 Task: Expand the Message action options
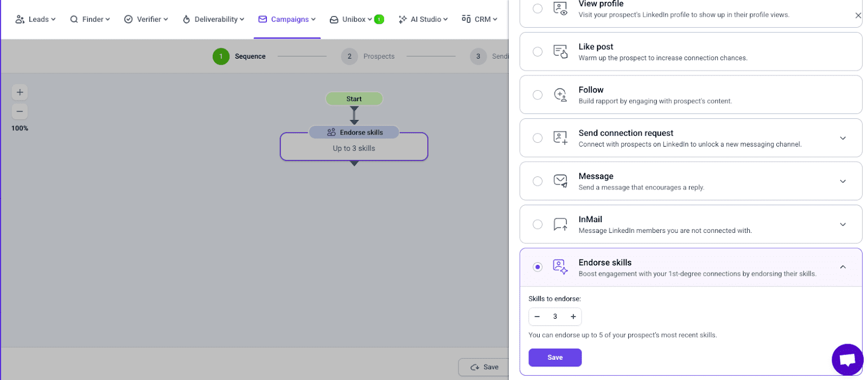coord(843,181)
